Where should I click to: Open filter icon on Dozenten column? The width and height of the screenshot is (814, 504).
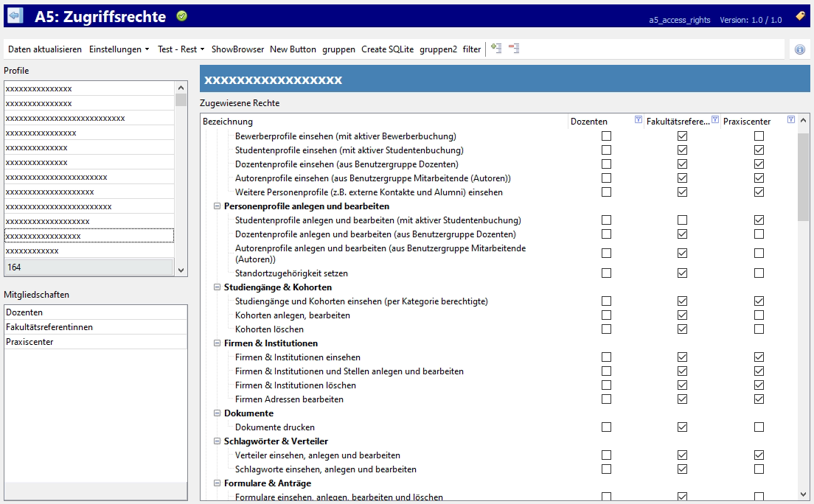639,120
